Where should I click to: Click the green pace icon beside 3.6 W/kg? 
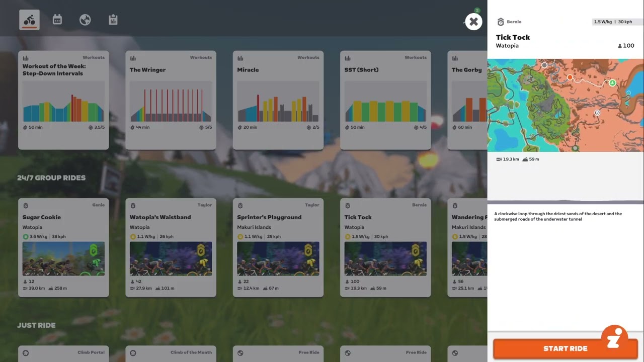pos(25,237)
